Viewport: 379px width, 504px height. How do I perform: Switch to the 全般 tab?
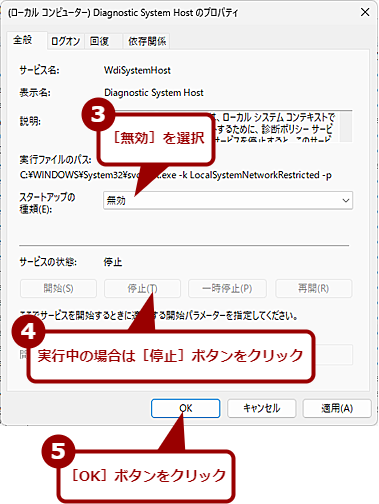pos(27,41)
